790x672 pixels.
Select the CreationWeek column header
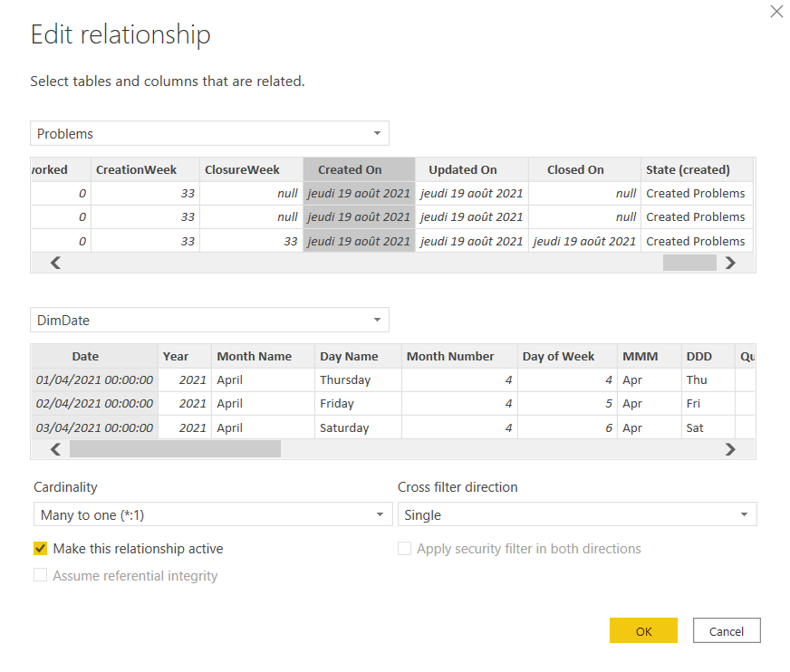point(145,169)
